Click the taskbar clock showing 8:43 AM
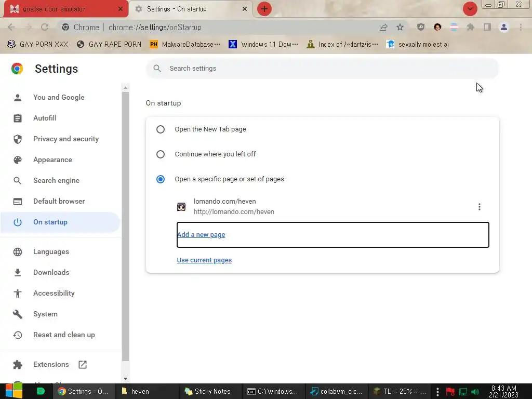 pyautogui.click(x=504, y=391)
